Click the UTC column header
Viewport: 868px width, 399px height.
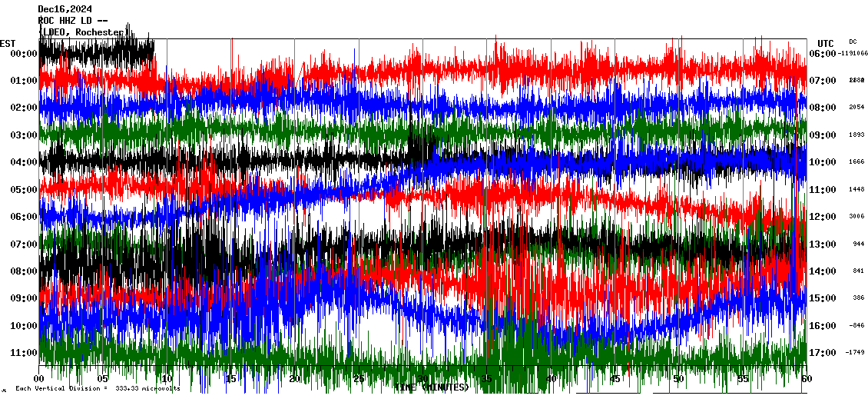pyautogui.click(x=825, y=43)
